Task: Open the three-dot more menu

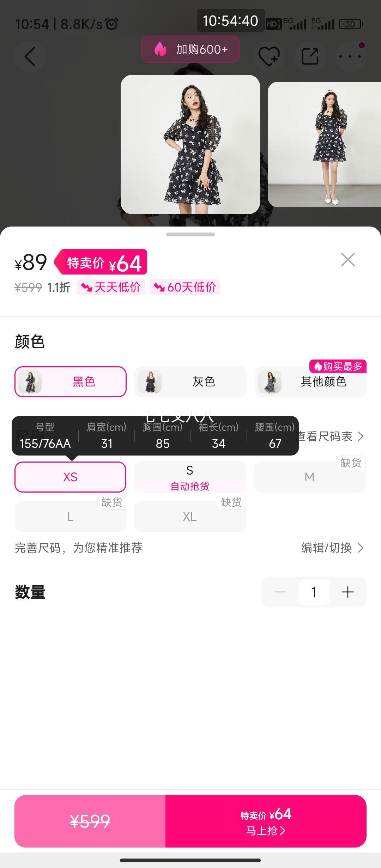Action: (x=351, y=56)
